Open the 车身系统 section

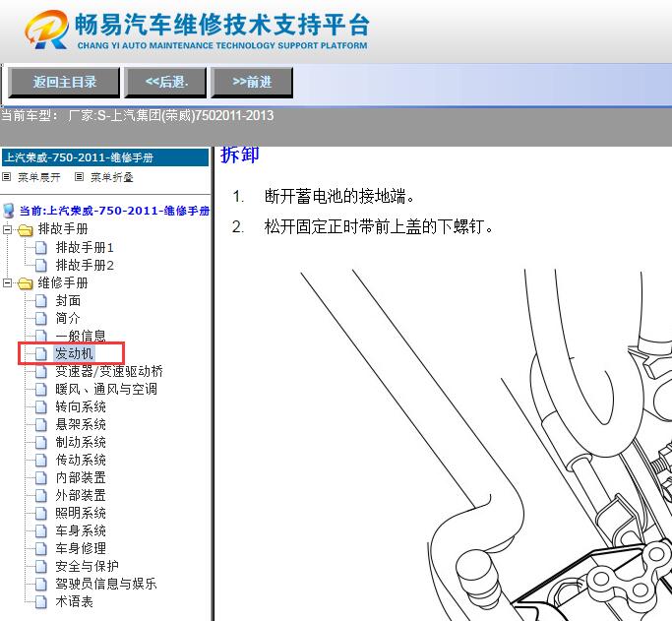80,530
